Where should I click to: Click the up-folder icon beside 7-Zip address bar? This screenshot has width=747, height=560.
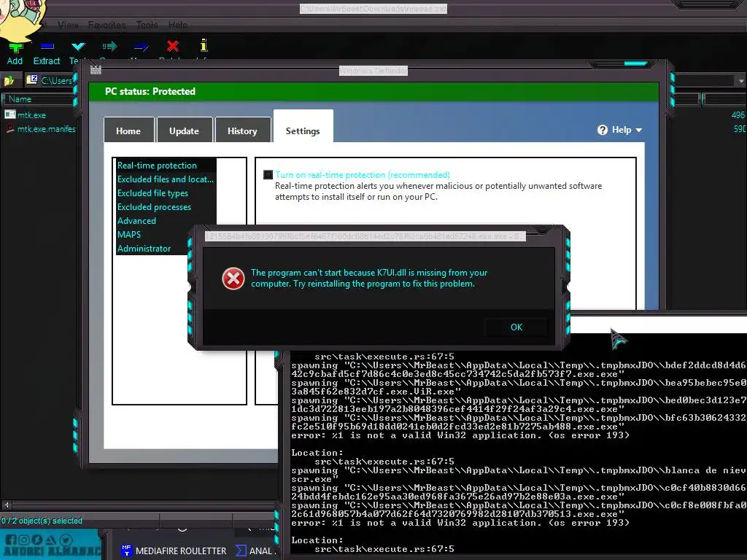9,80
